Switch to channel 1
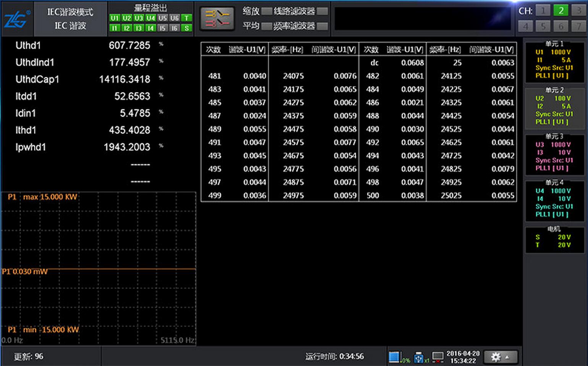The width and height of the screenshot is (588, 366). click(543, 10)
